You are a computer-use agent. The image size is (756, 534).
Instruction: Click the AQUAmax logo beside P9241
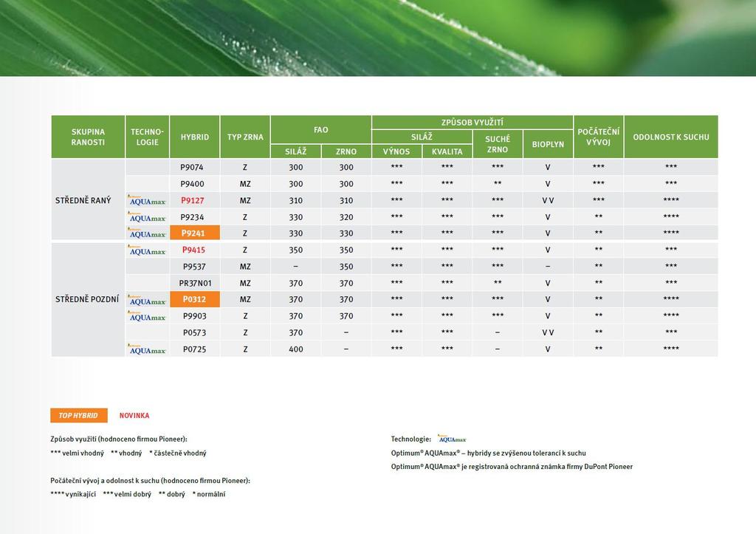(x=147, y=233)
